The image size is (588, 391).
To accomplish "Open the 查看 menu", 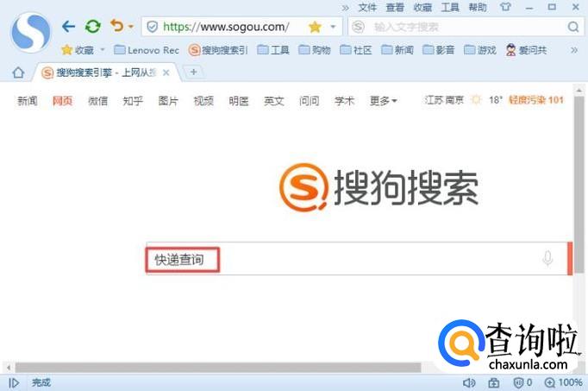I will (395, 7).
